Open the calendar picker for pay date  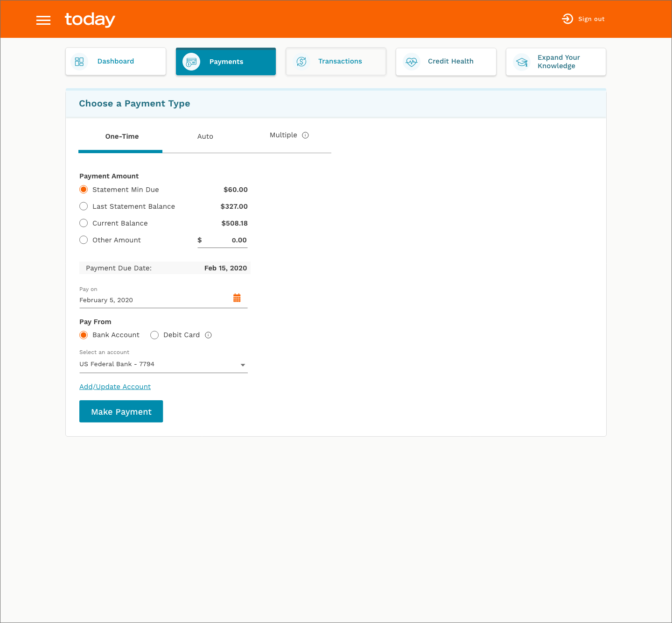237,297
